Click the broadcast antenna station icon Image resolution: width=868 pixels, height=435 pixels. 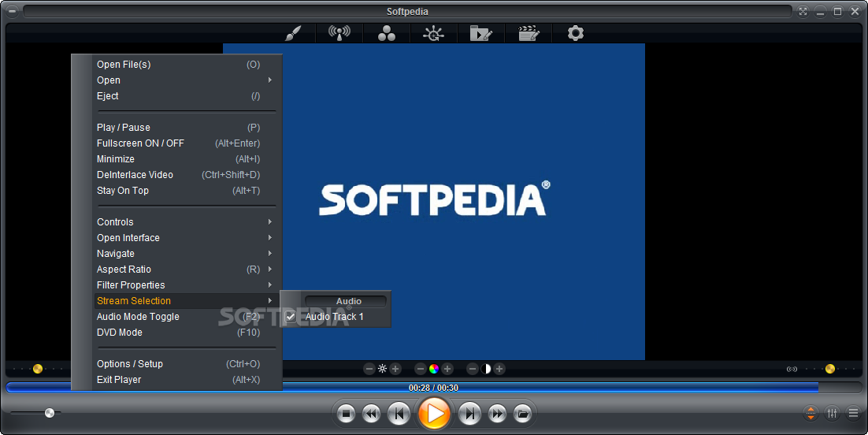click(339, 33)
